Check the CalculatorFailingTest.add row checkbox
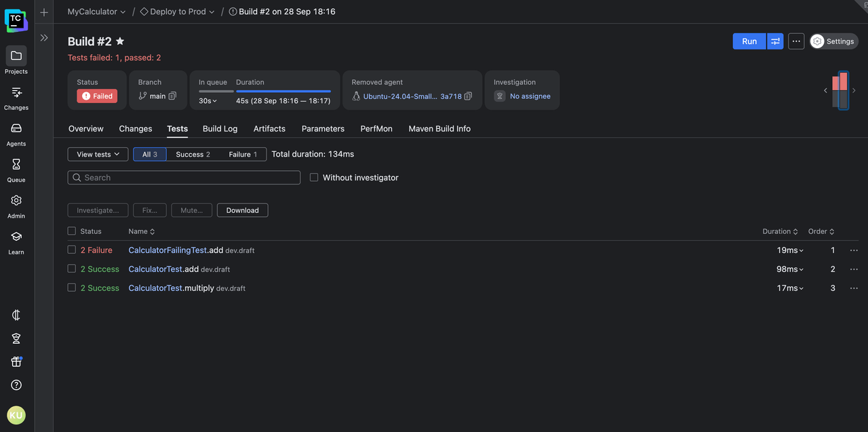This screenshot has width=868, height=432. (72, 250)
